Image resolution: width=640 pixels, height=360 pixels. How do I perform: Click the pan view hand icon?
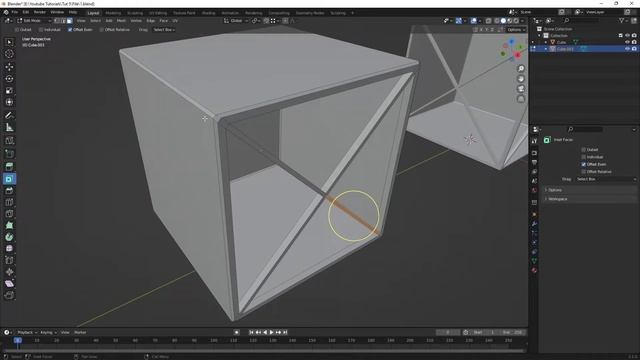click(x=521, y=79)
